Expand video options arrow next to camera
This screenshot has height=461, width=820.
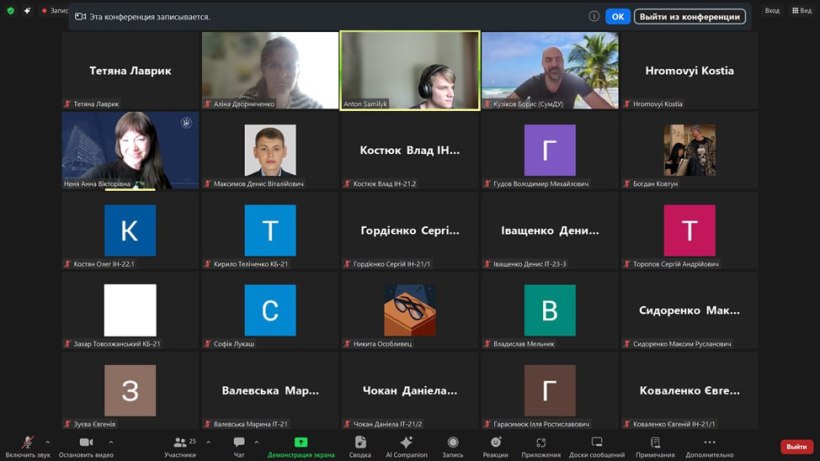tap(110, 441)
